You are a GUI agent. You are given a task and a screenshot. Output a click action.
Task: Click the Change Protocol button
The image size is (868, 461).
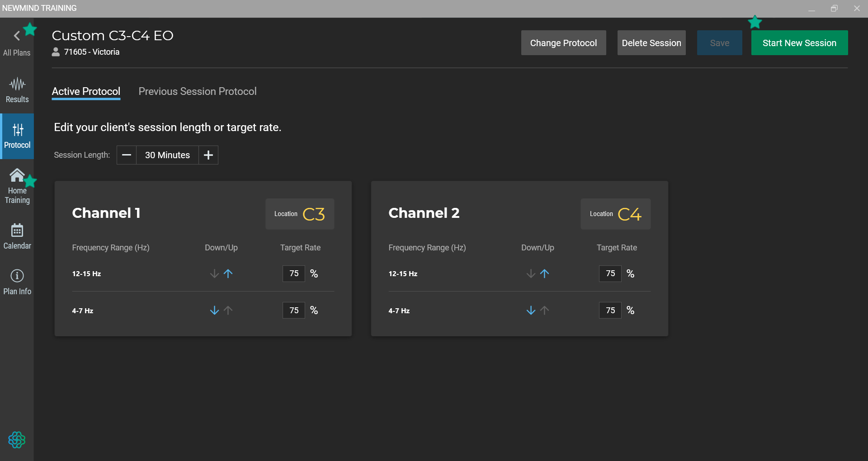click(x=563, y=43)
